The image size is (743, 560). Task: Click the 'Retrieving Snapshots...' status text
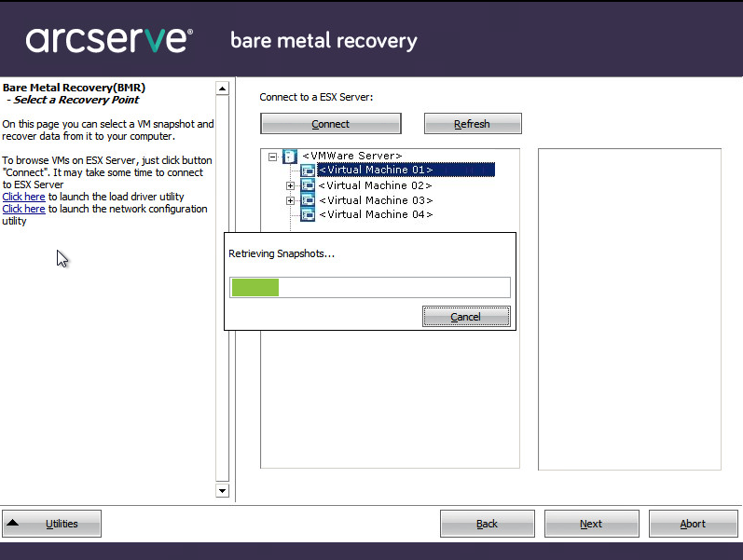pyautogui.click(x=282, y=253)
